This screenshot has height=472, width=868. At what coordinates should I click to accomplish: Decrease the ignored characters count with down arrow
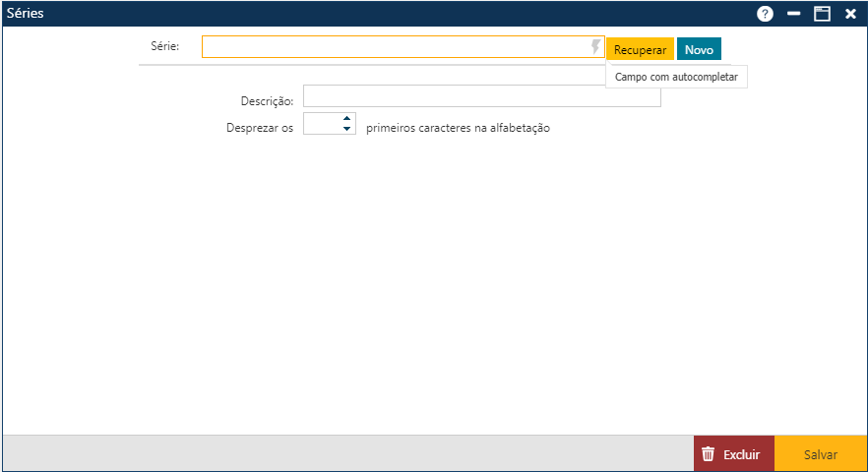346,129
